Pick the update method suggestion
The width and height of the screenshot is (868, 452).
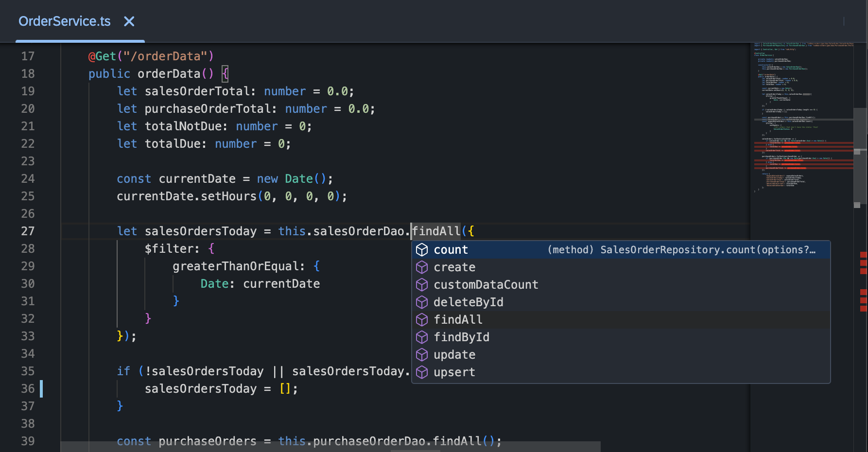[x=621, y=355]
